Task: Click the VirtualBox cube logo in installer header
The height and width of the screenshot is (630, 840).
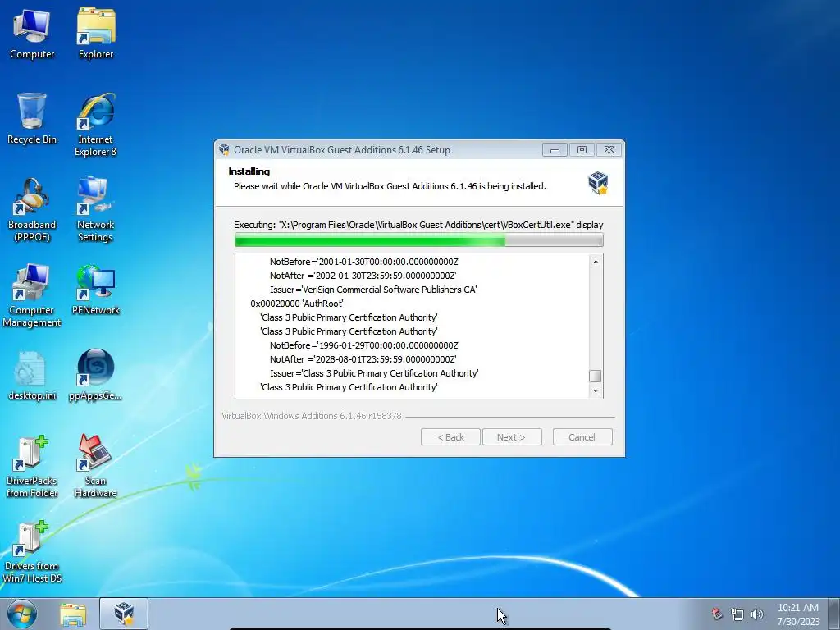Action: point(598,183)
